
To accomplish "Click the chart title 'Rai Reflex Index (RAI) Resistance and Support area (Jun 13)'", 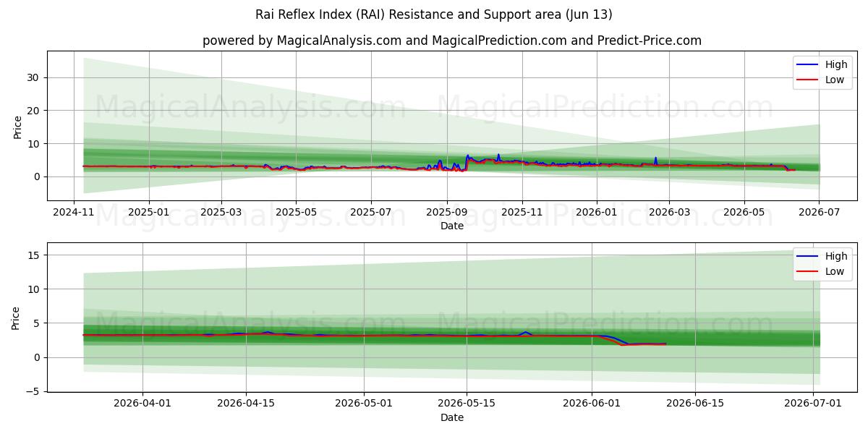I will click(x=434, y=14).
